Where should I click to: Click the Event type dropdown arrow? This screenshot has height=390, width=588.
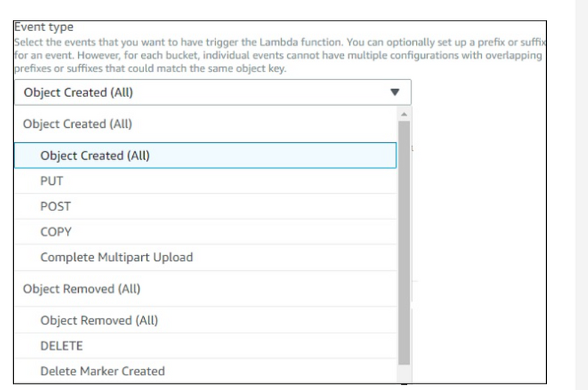click(x=395, y=93)
